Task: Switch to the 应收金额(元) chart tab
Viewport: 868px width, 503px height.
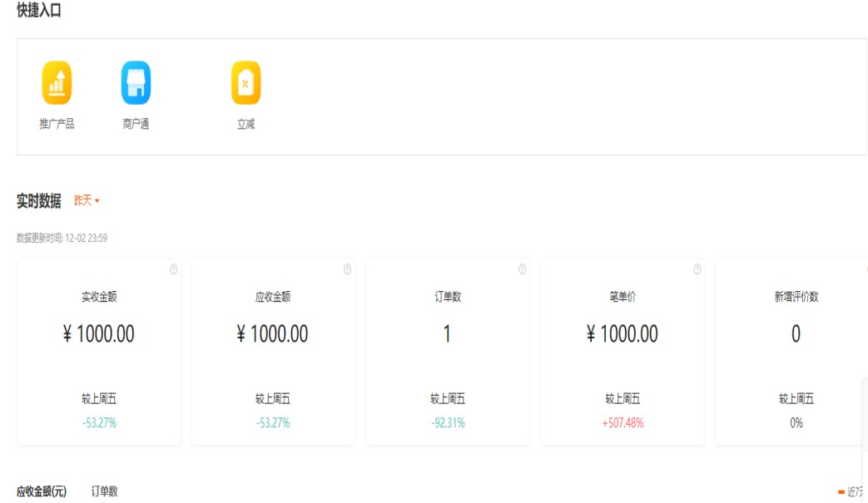Action: tap(42, 491)
